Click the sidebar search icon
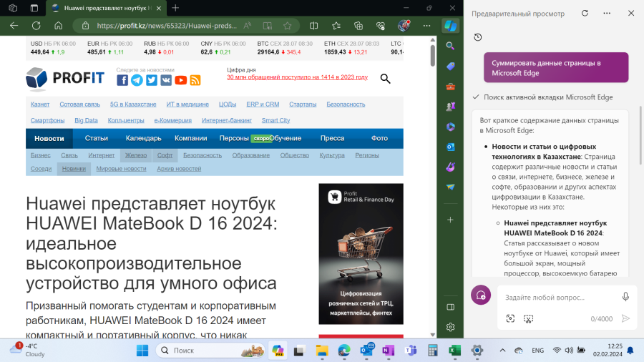 (451, 46)
